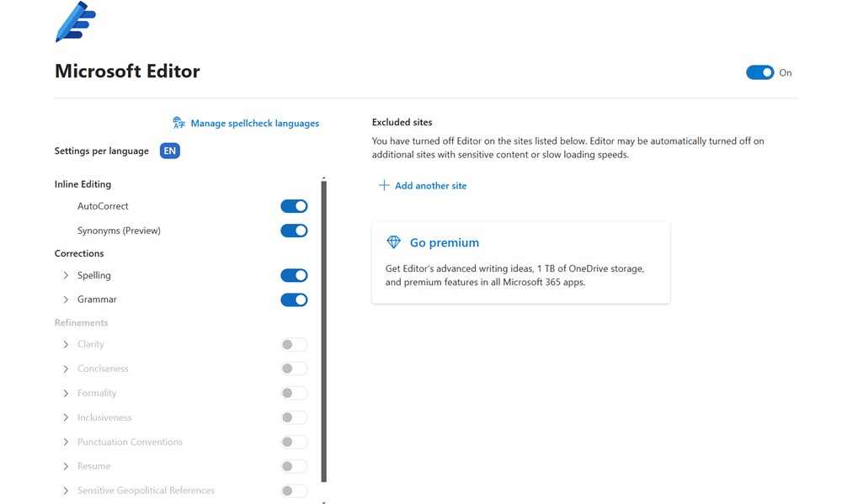This screenshot has height=504, width=842.
Task: Click the Formality refinement toggle
Action: click(294, 393)
